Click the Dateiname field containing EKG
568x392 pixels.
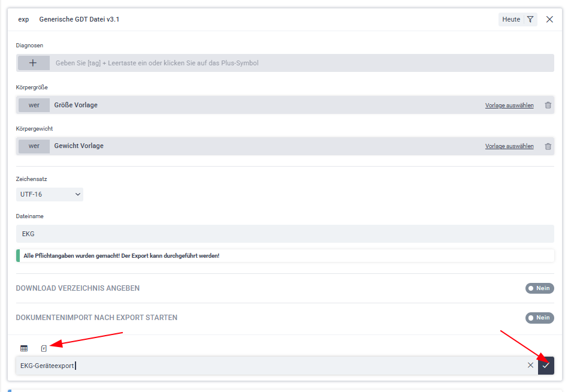coord(285,234)
